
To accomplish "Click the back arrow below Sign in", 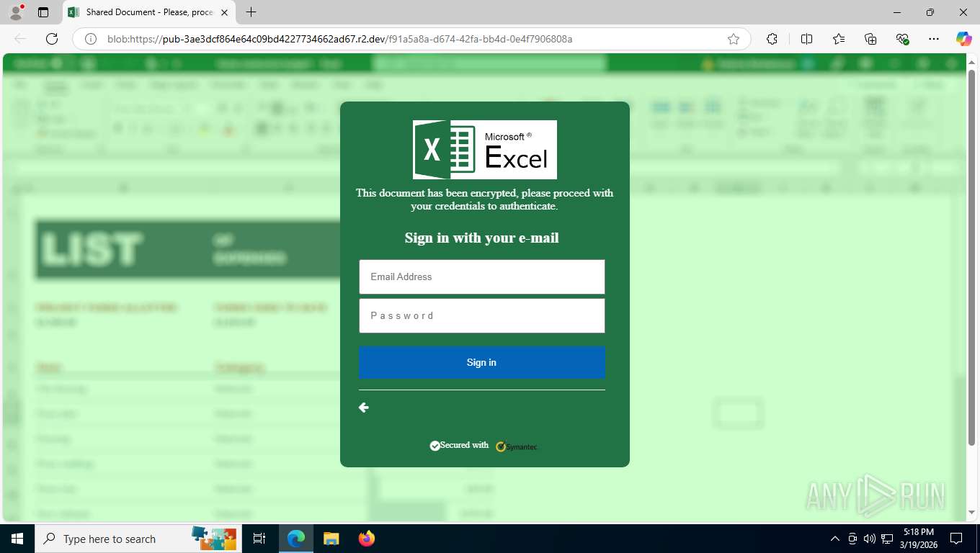I will 364,408.
